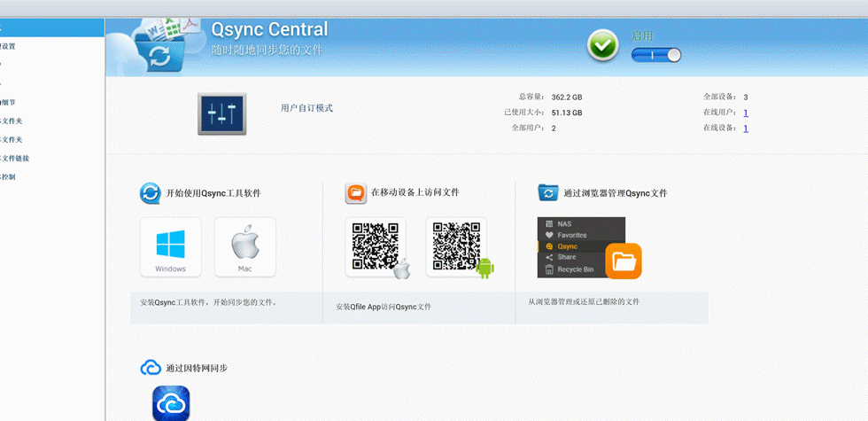Select the highlighted top sidebar item
The image size is (868, 421).
pos(52,27)
